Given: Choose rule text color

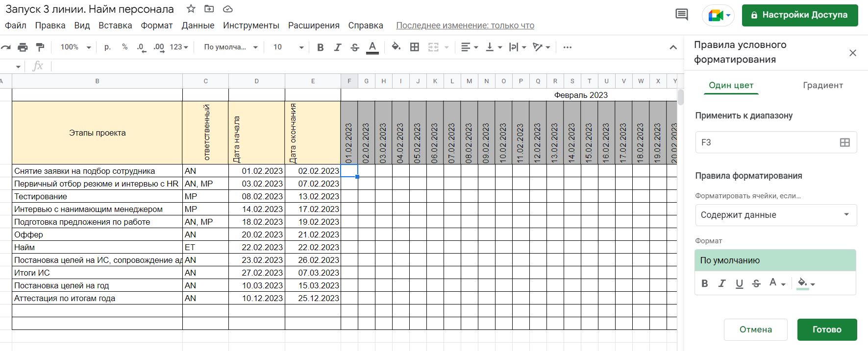Looking at the screenshot, I should [777, 283].
